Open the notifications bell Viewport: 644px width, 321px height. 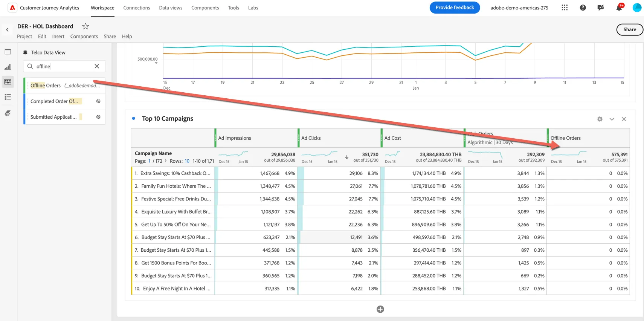[619, 8]
